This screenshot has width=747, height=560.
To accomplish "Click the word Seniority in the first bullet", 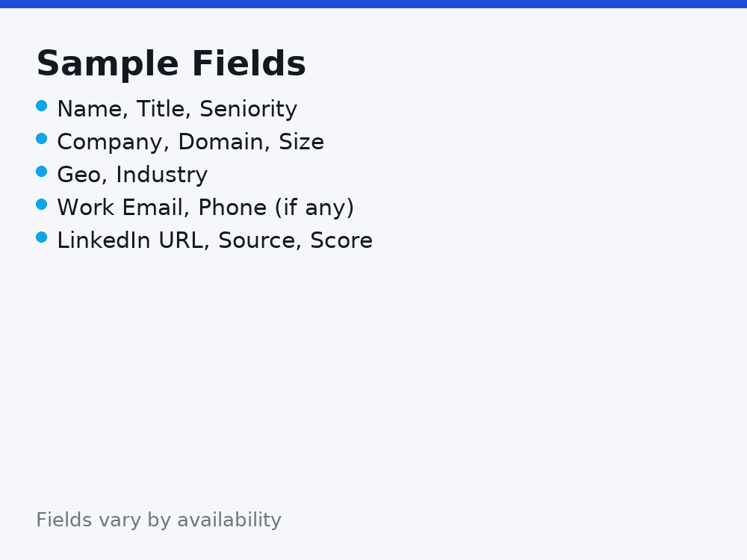I will tap(248, 110).
